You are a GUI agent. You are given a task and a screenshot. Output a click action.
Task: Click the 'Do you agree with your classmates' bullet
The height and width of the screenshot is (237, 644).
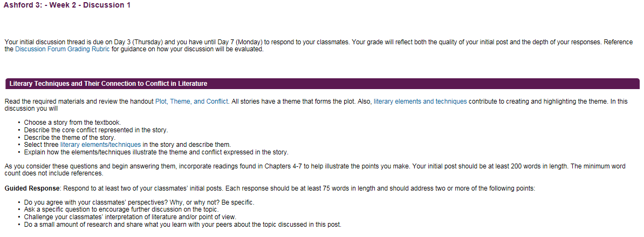[x=139, y=202]
